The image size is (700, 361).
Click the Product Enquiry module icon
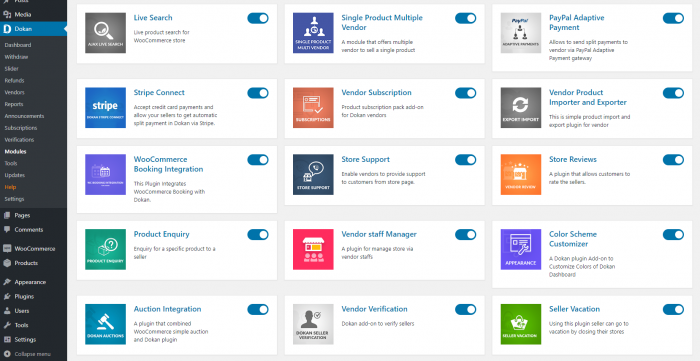[105, 249]
